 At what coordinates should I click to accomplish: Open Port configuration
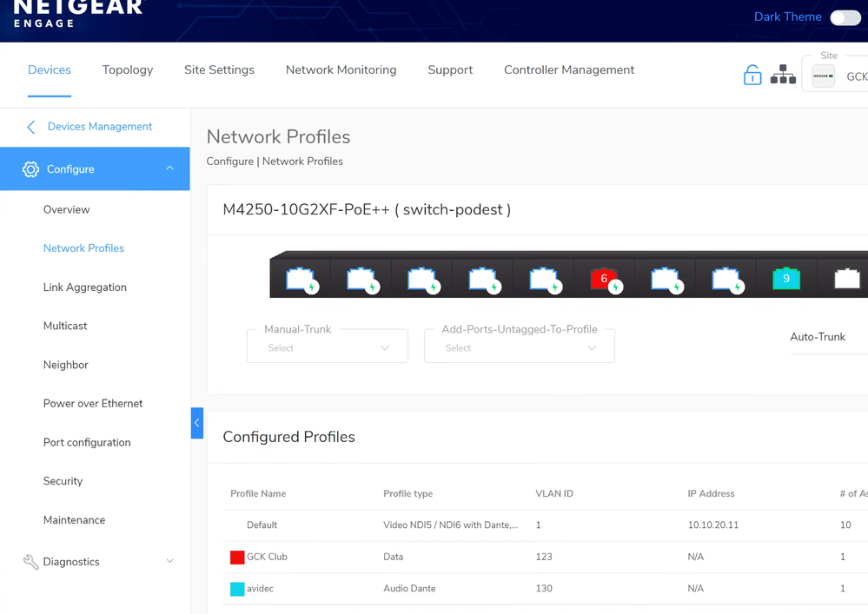pos(87,443)
